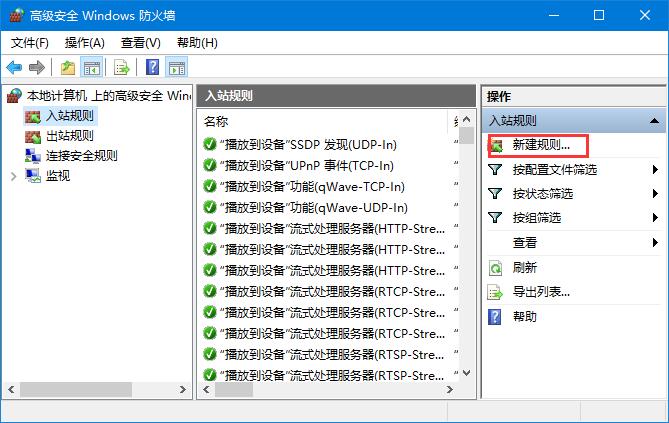Click the funnel icon next to 按组筛选
Viewport: 669px width, 423px height.
pyautogui.click(x=495, y=218)
